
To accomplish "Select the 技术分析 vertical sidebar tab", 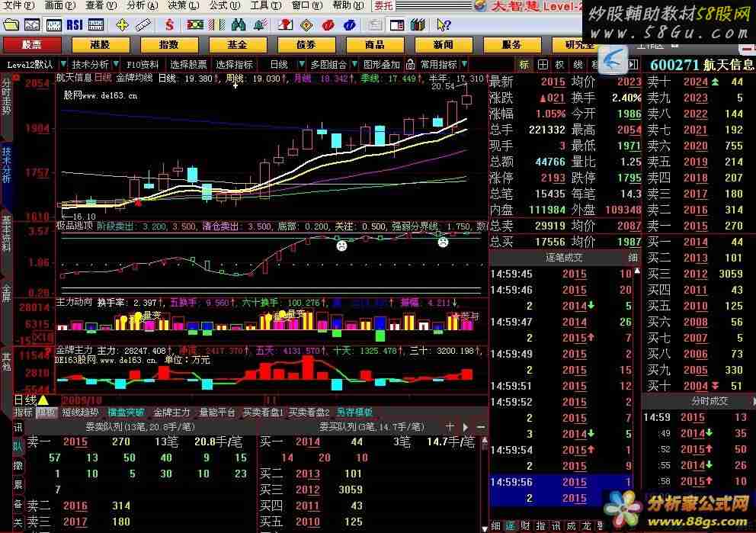I will pos(6,165).
